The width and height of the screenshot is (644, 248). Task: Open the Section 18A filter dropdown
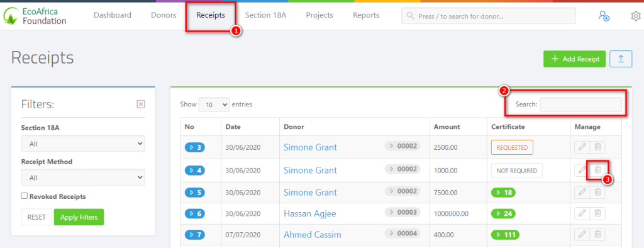tap(83, 144)
